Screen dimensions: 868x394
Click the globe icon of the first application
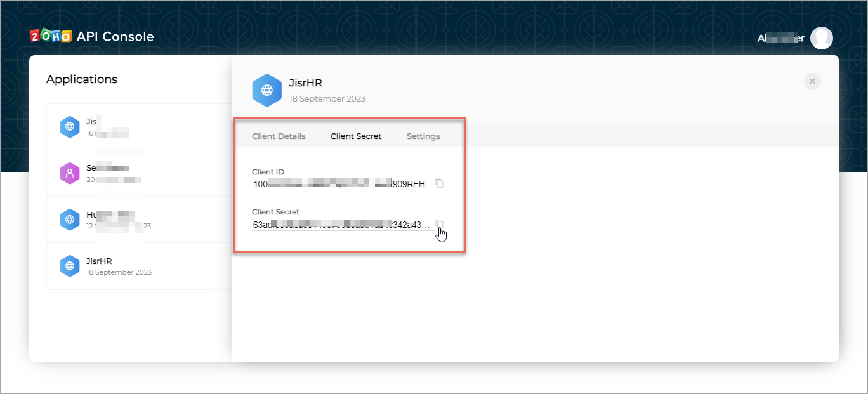(69, 127)
